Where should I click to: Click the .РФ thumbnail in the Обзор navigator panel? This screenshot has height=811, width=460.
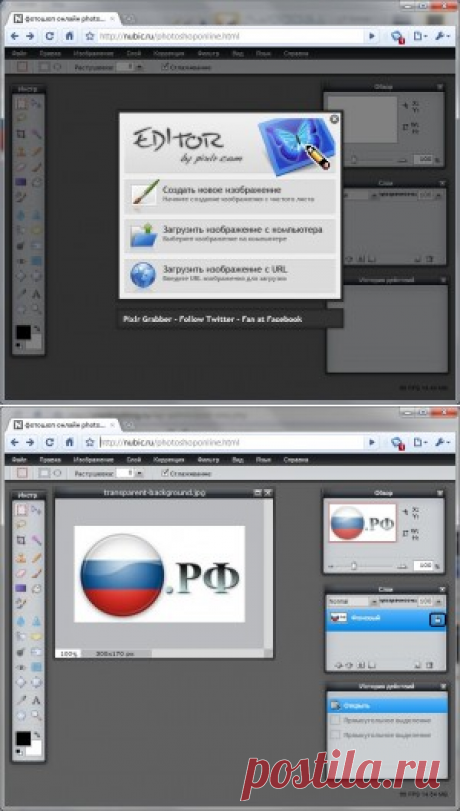(362, 522)
